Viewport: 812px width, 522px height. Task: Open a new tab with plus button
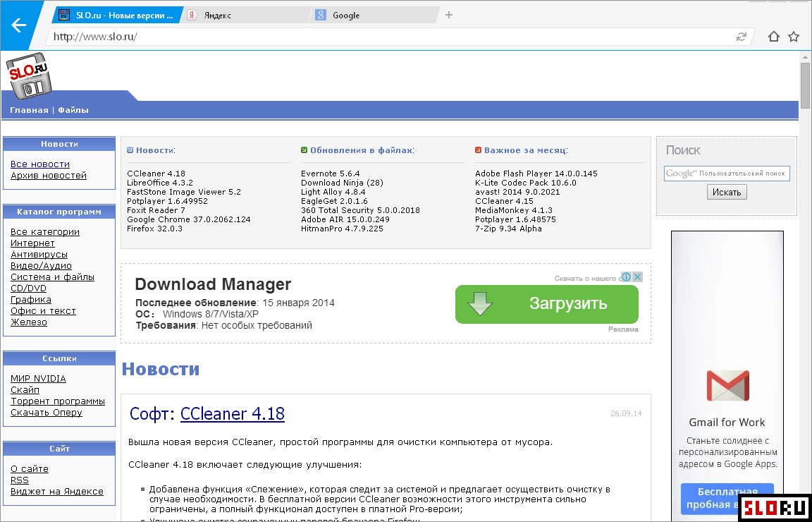click(x=449, y=15)
